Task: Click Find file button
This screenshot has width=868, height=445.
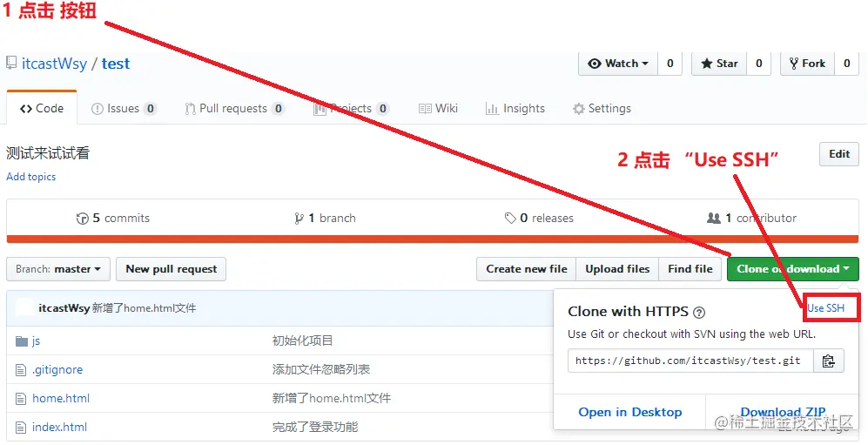Action: [x=690, y=269]
